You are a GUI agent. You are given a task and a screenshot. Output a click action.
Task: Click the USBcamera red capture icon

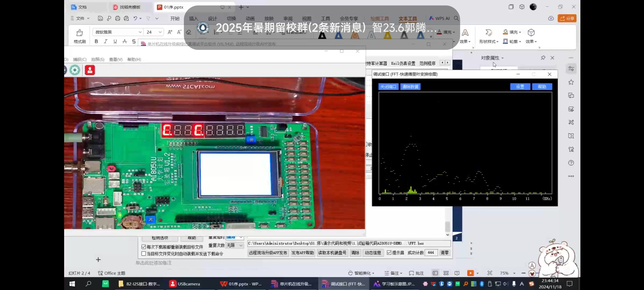pos(90,70)
